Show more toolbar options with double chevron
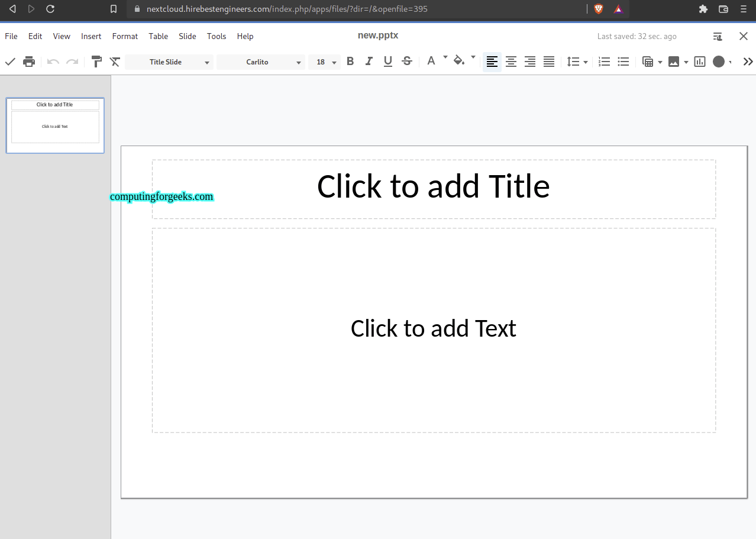This screenshot has height=539, width=756. coord(748,62)
